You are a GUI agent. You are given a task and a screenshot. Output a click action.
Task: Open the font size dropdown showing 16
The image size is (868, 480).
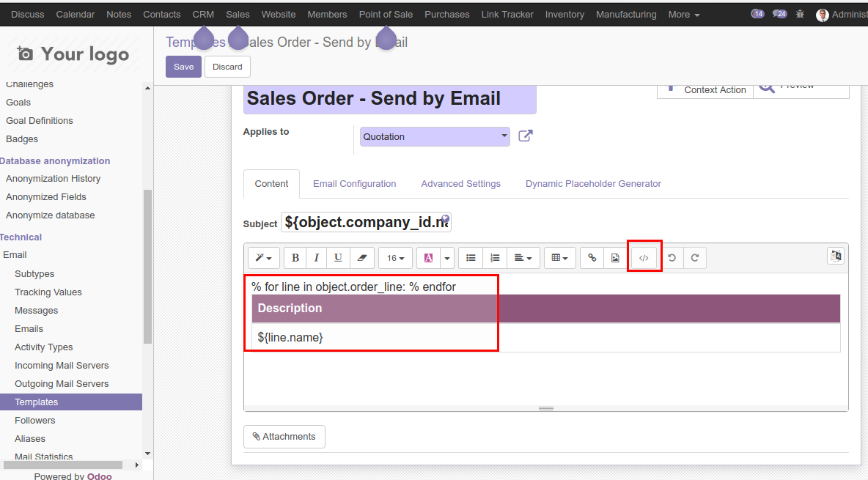(395, 256)
